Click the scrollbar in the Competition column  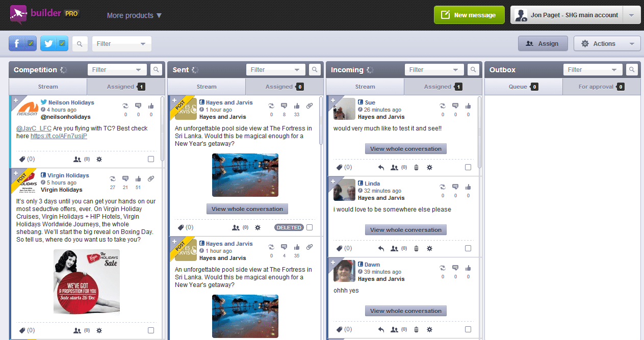pos(163,127)
